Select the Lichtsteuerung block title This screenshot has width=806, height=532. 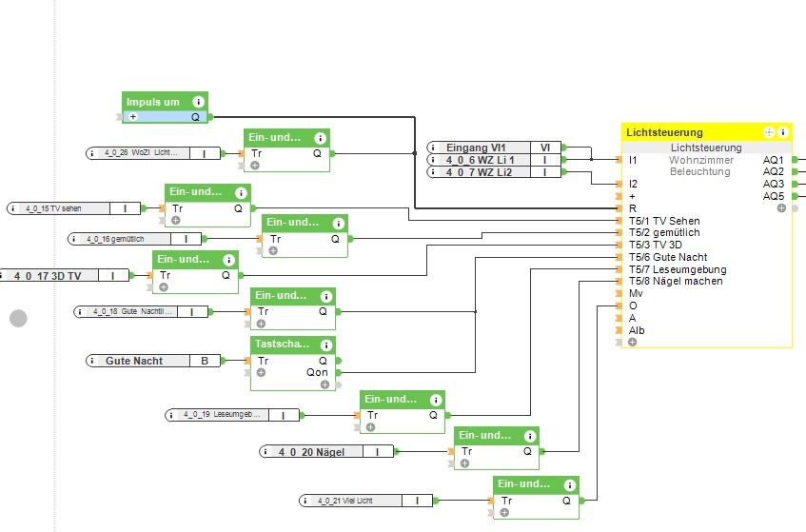click(x=664, y=132)
